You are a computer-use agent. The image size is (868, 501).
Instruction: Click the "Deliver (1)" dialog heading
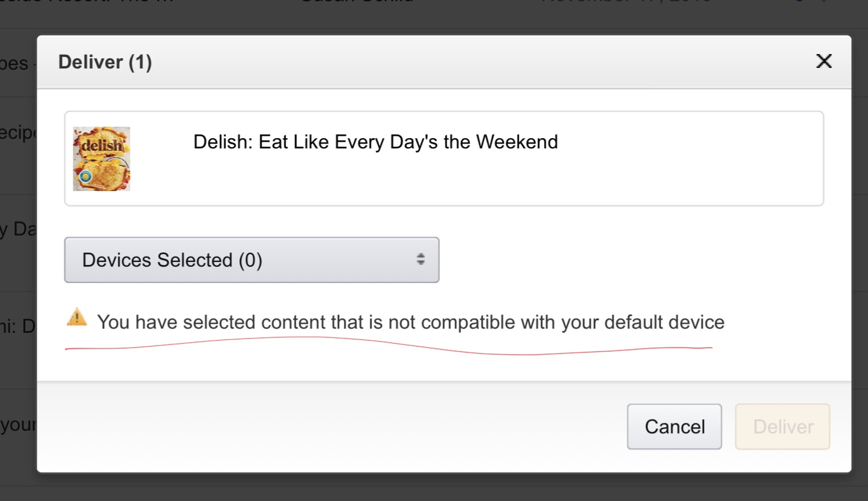(x=105, y=62)
